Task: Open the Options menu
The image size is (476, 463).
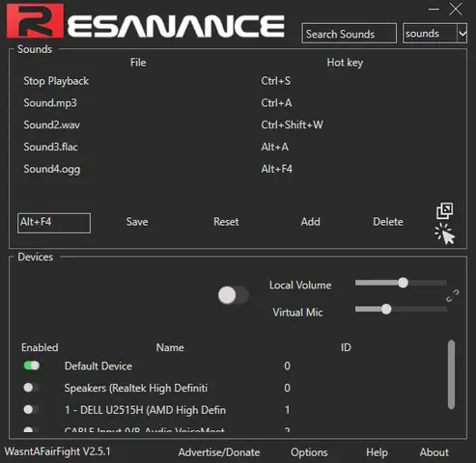Action: point(309,452)
